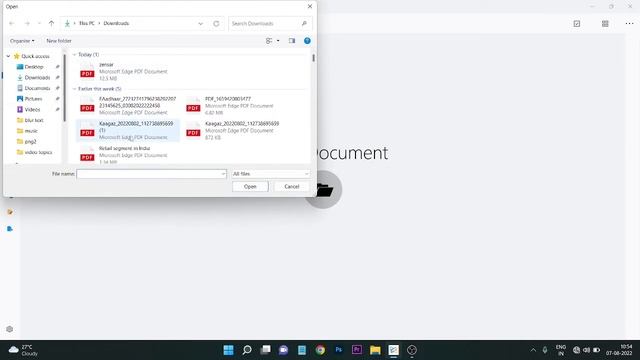Select Desktop in Quick access
640x360 pixels.
[33, 67]
